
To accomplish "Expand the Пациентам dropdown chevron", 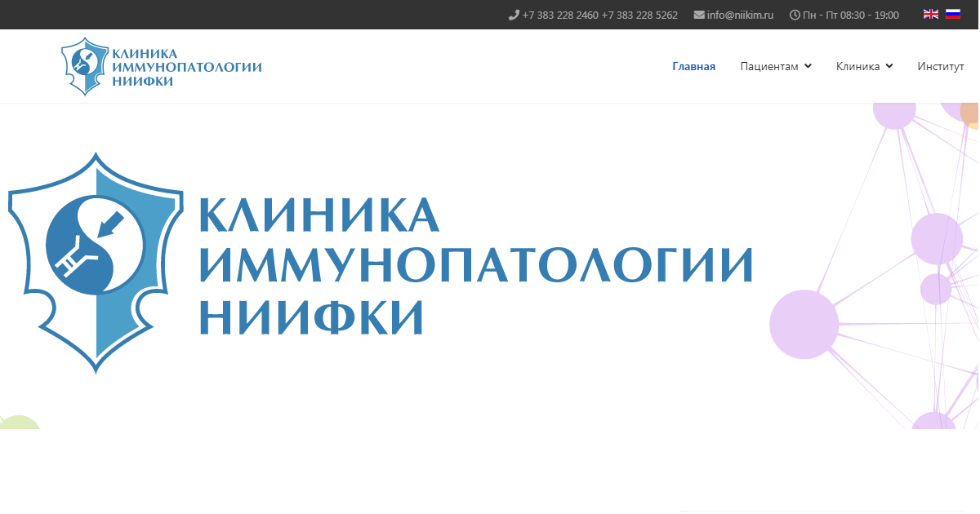I will coord(808,66).
